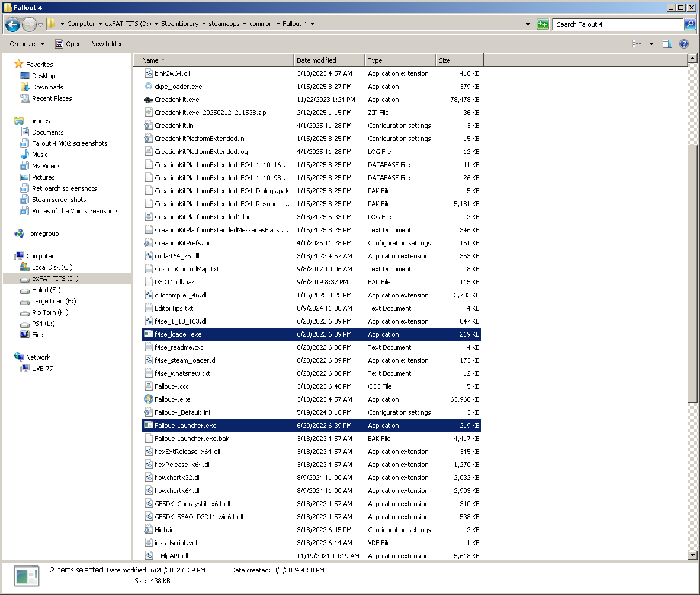Select the CreationKit.exe zip archive icon

(149, 113)
